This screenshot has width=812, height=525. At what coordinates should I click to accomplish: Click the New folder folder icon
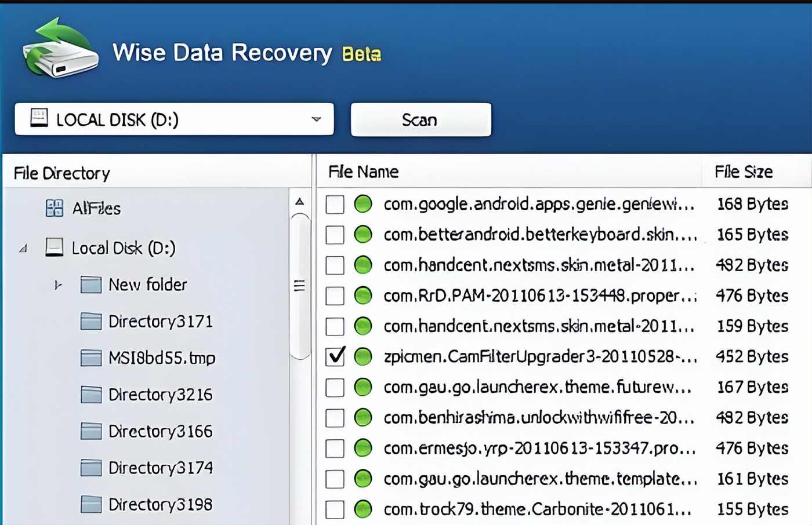91,285
